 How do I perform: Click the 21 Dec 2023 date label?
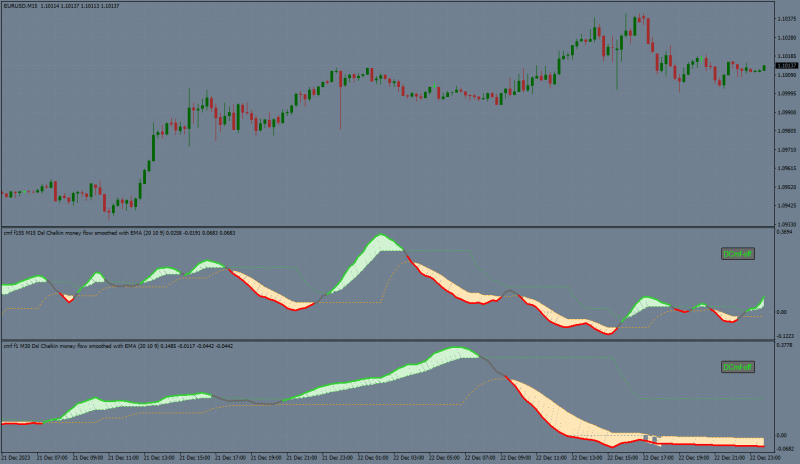coord(16,458)
